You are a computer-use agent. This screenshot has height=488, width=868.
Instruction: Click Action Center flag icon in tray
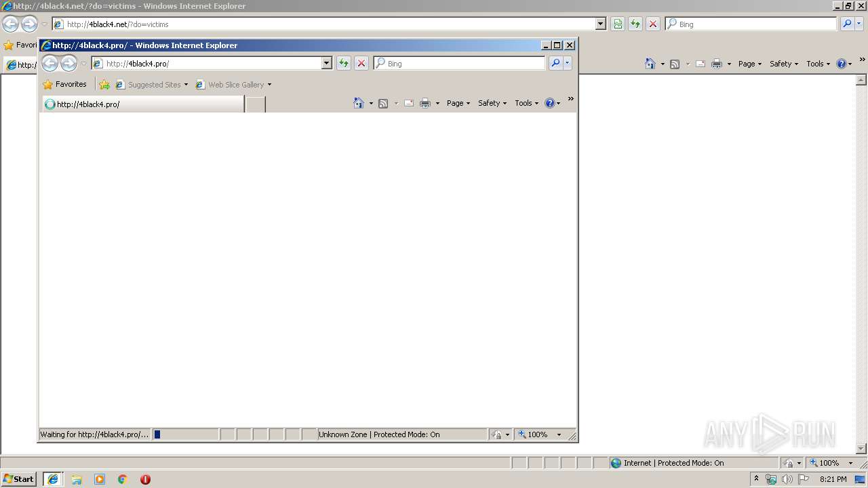coord(804,479)
